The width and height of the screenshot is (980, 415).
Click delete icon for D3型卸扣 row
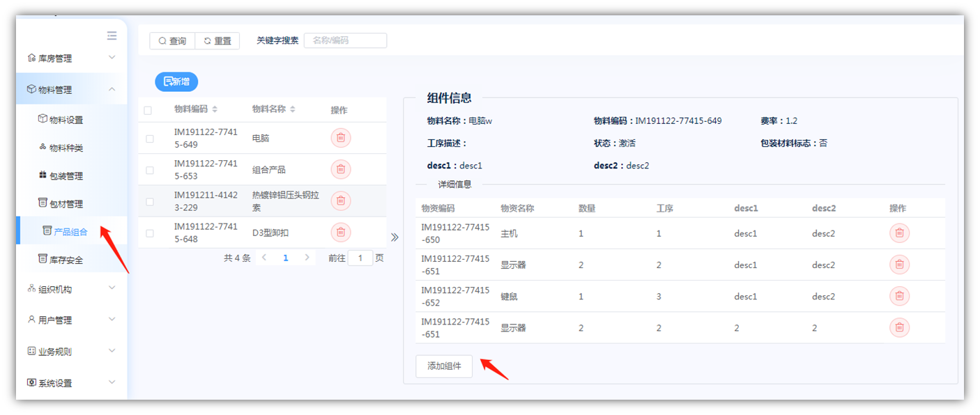pos(340,233)
